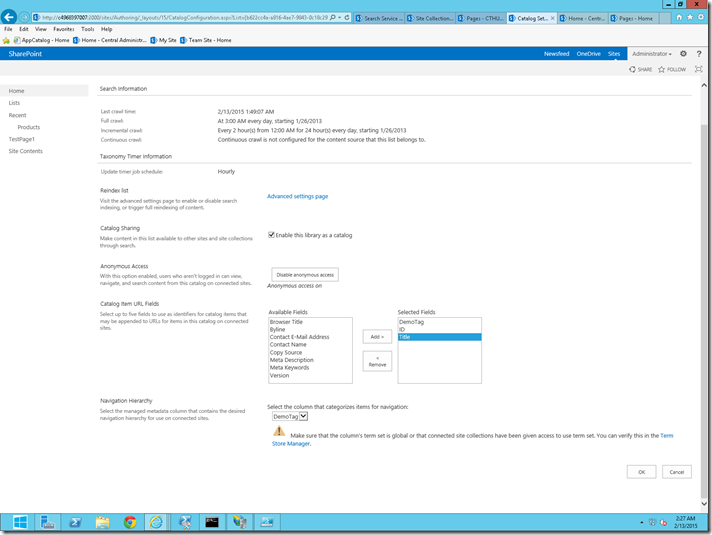Go to Newsfeed in top bar
Viewport: 712px width, 535px height.
556,54
